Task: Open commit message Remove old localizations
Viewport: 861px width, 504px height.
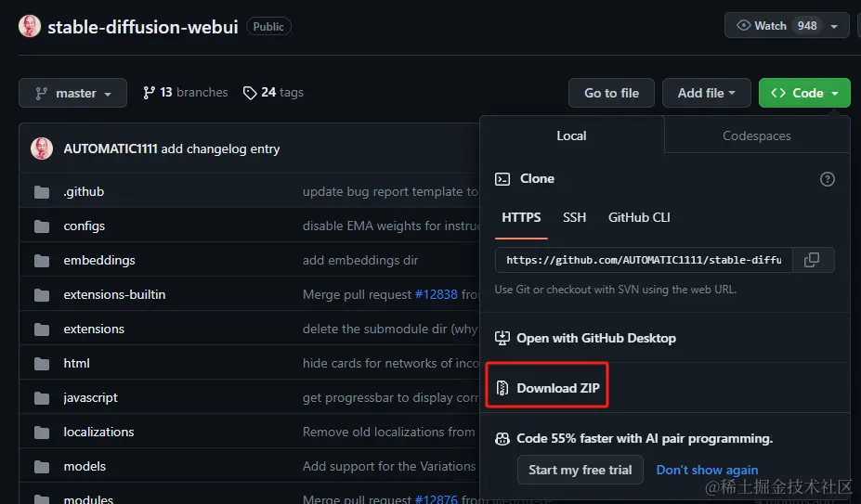Action: 389,433
